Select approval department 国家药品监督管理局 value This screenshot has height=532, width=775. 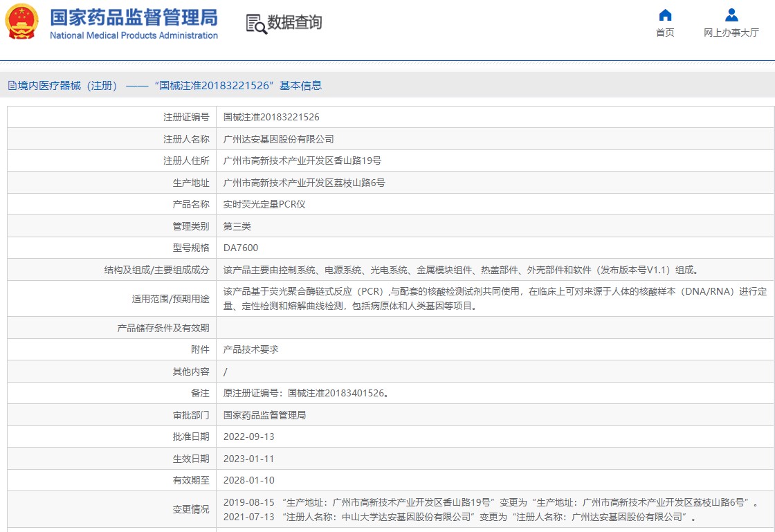pyautogui.click(x=264, y=415)
